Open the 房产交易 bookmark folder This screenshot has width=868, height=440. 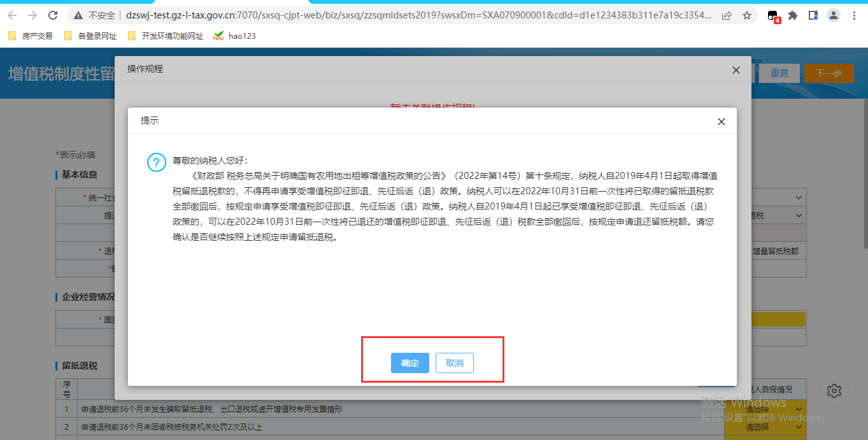[31, 36]
